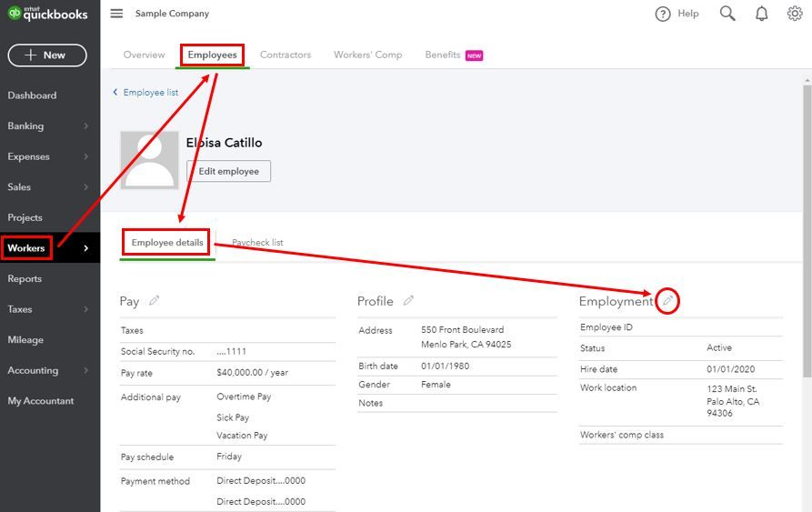
Task: Open notifications bell
Action: (761, 14)
